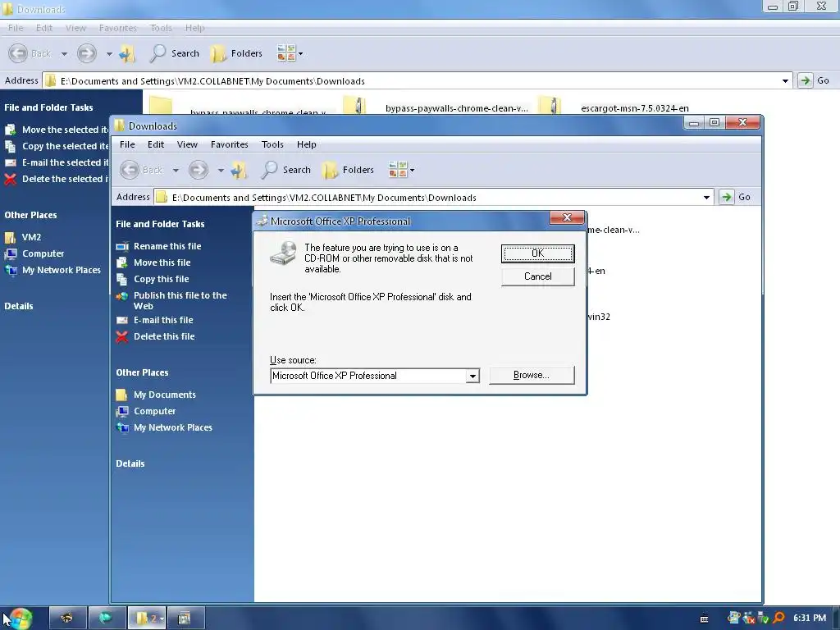The height and width of the screenshot is (630, 840).
Task: Click the 6:31 PM clock
Action: [810, 619]
